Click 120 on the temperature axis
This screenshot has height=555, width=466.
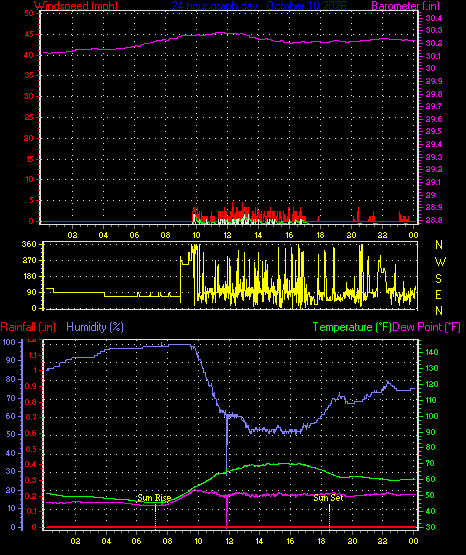click(432, 384)
